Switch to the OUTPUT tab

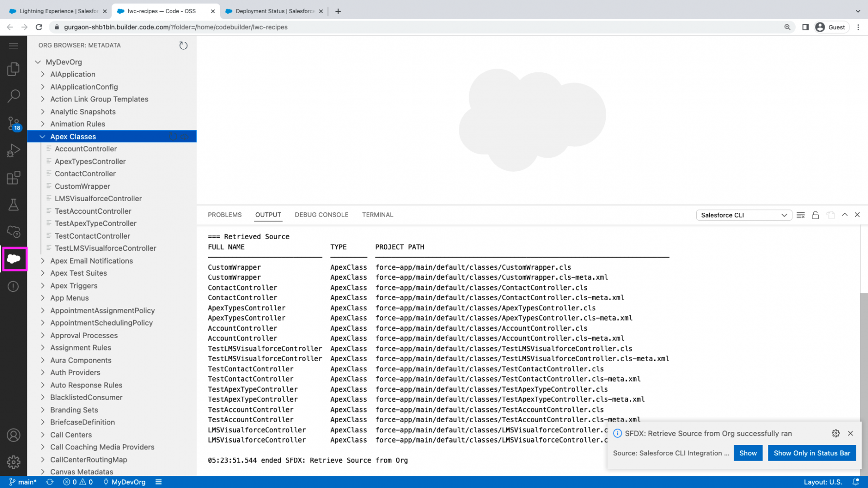pyautogui.click(x=268, y=215)
